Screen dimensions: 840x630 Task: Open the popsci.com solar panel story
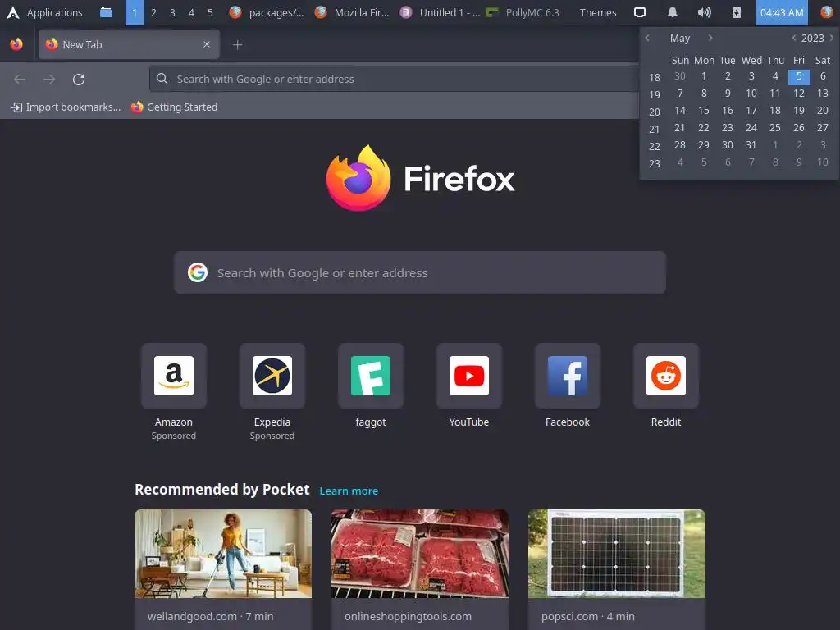point(617,569)
